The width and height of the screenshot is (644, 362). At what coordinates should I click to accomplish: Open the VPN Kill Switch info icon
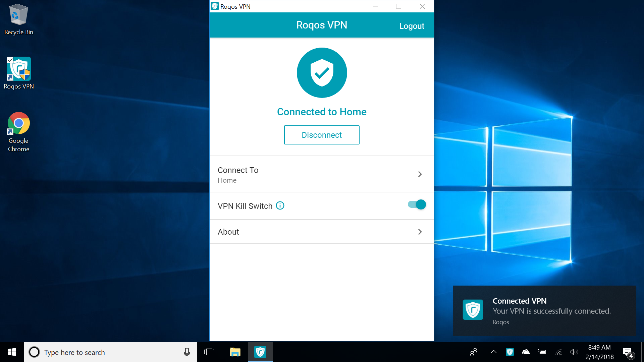280,205
